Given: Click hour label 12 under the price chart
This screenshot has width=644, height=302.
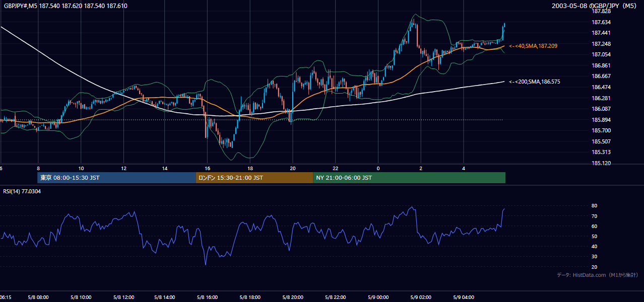Looking at the screenshot, I should click(x=123, y=168).
